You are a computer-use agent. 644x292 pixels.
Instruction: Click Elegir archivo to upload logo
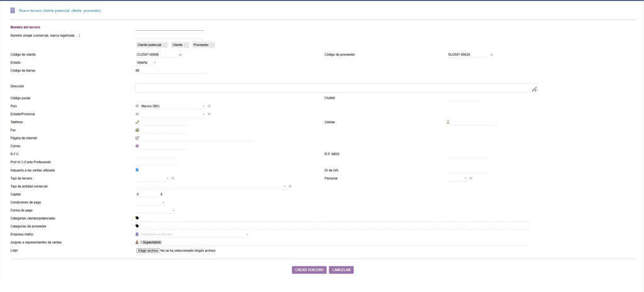pos(148,251)
